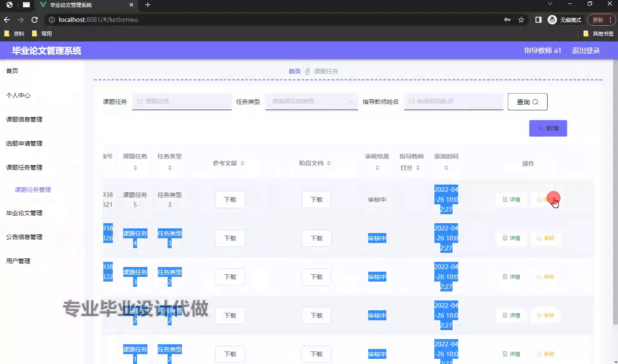This screenshot has width=618, height=364.
Task: Click 课题任务 in the breadcrumb
Action: coord(326,71)
